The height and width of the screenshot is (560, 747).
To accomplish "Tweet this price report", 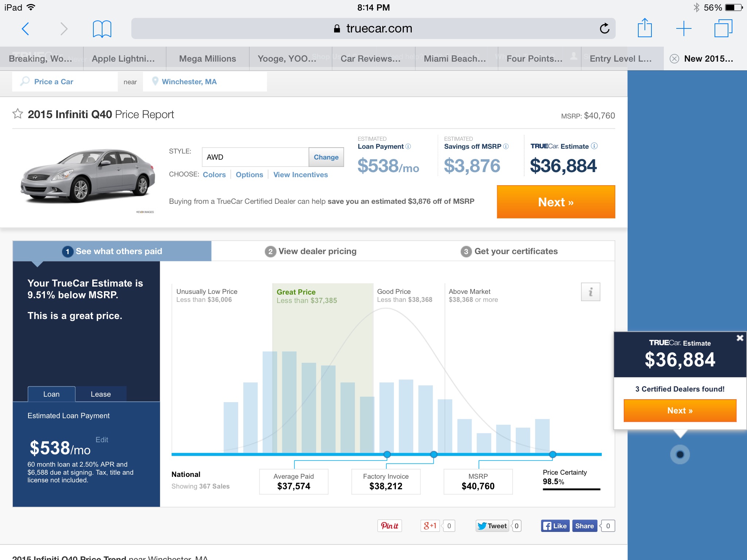I will click(x=492, y=526).
